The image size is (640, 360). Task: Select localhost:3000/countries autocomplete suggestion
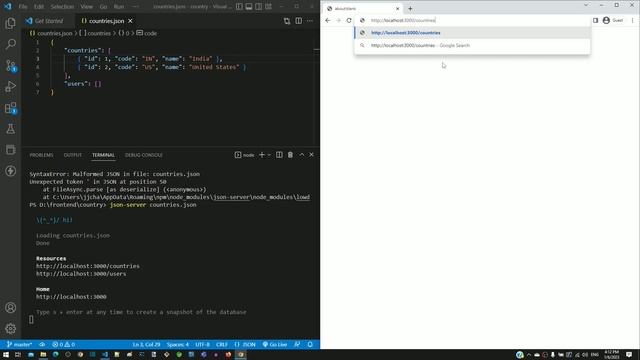[x=473, y=33]
